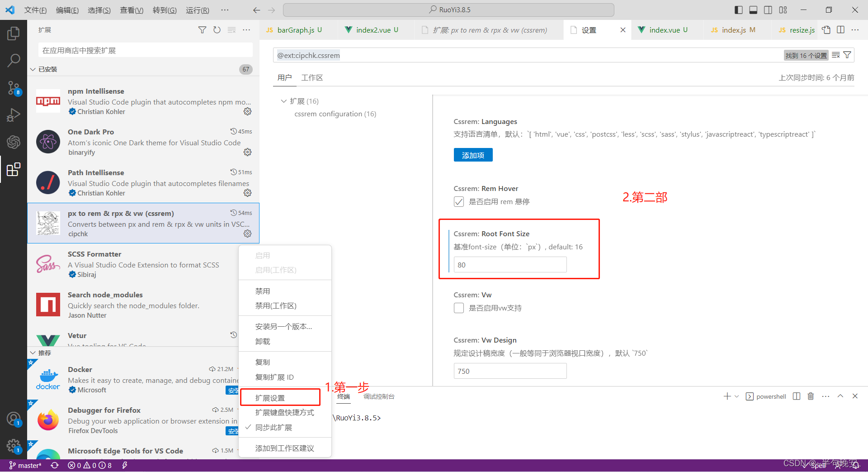Open terminal panel more actions ellipsis
Image resolution: width=868 pixels, height=472 pixels.
[x=826, y=396]
